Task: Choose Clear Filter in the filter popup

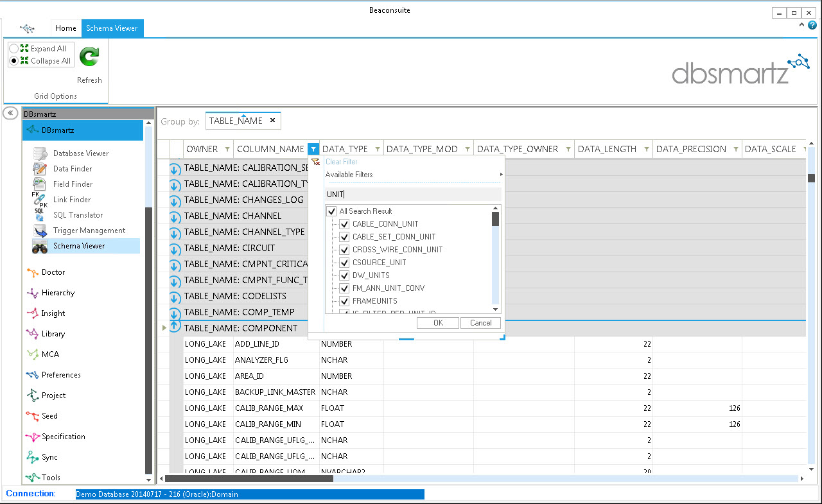Action: pyautogui.click(x=342, y=162)
